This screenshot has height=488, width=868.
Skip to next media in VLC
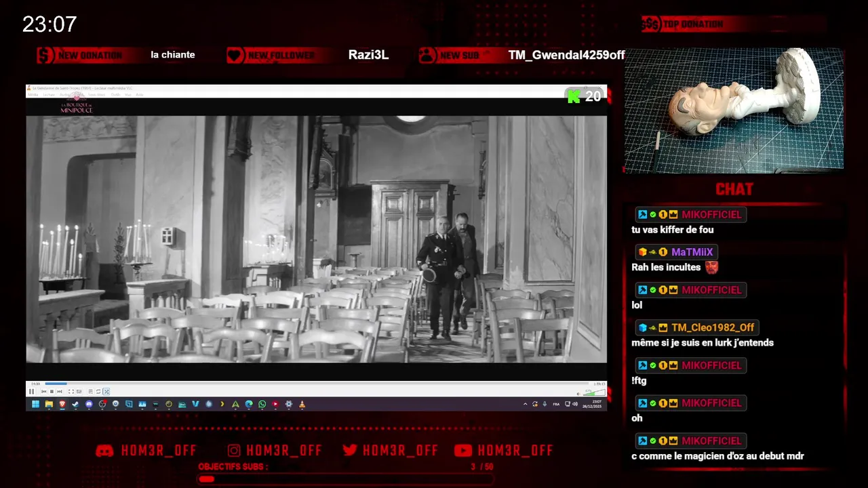[x=60, y=391]
